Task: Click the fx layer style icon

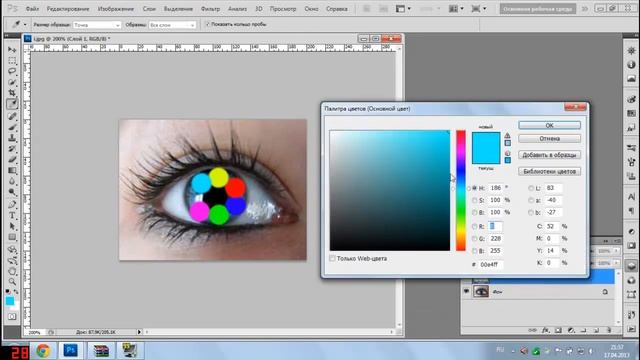Action: pos(545,330)
